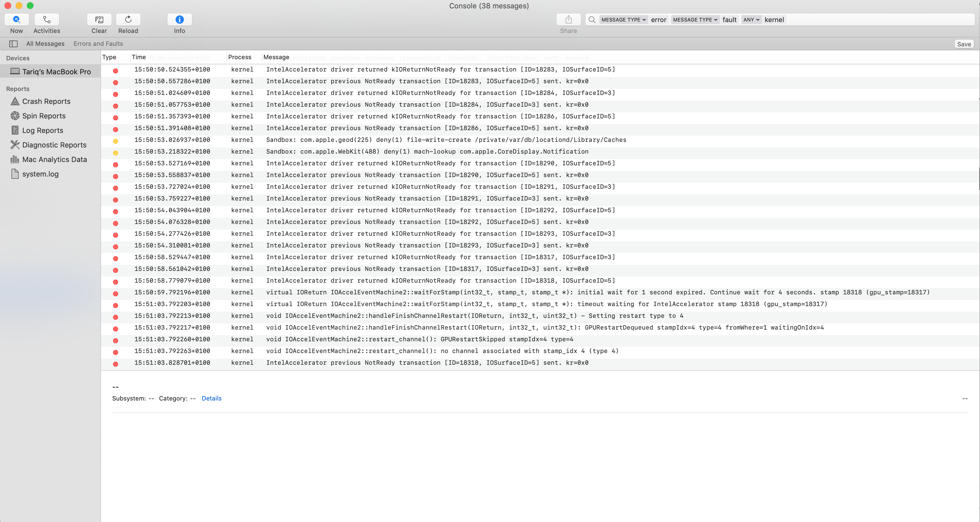Select row with time 15:50:54.043904+0100
The width and height of the screenshot is (980, 522).
[x=540, y=210]
